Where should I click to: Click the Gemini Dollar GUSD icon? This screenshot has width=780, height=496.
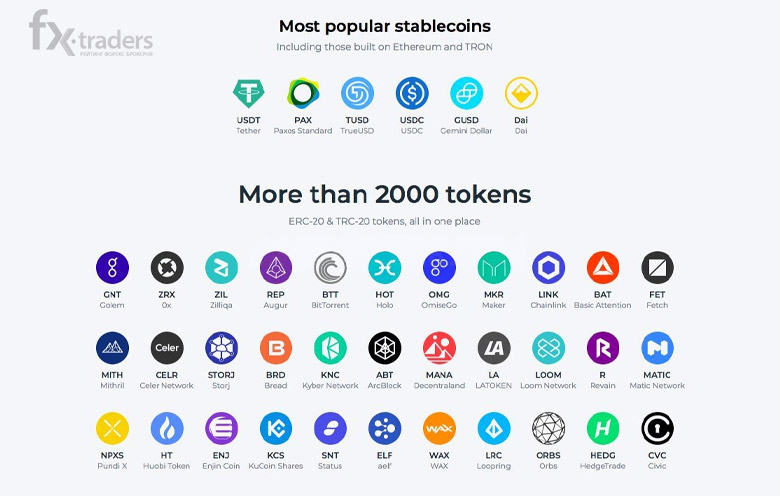(466, 93)
